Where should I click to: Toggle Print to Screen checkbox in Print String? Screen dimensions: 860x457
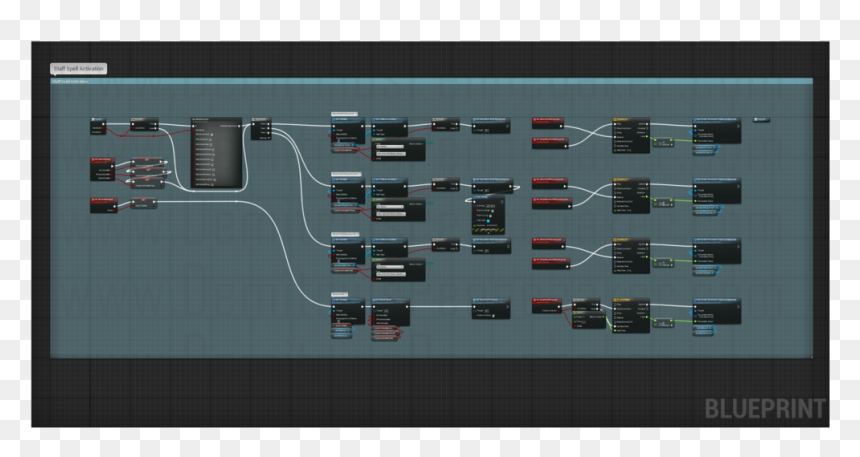(x=493, y=211)
